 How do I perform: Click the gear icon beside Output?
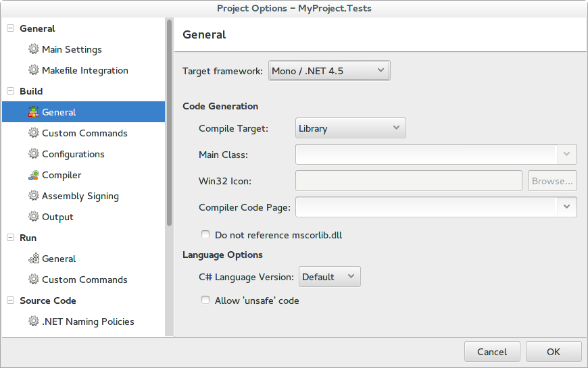point(34,217)
